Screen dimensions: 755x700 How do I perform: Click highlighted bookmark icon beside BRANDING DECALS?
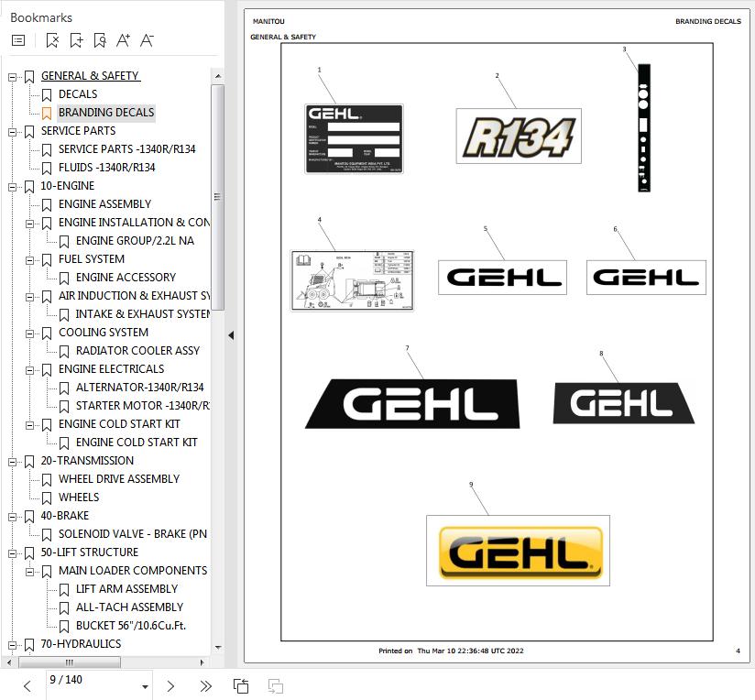point(47,113)
